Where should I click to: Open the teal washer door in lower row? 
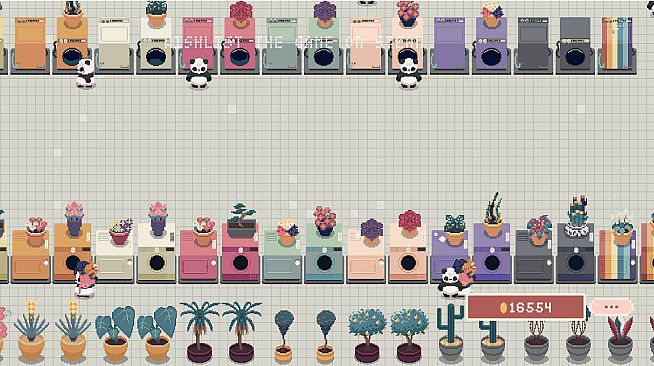pos(324,263)
